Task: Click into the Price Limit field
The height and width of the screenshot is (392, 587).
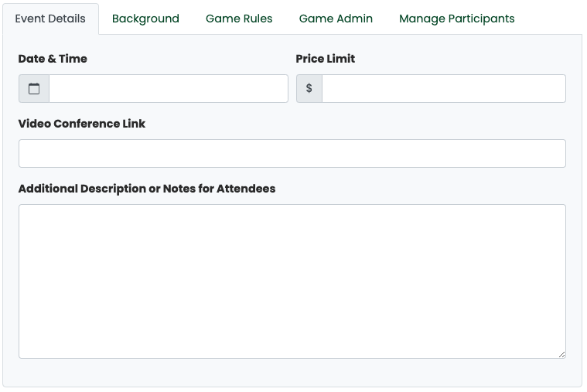Action: [x=444, y=89]
